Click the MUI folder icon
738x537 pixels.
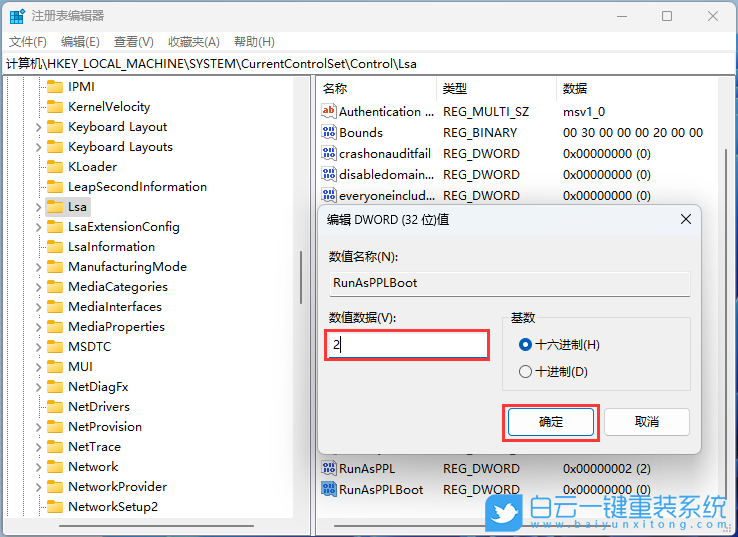[x=55, y=367]
